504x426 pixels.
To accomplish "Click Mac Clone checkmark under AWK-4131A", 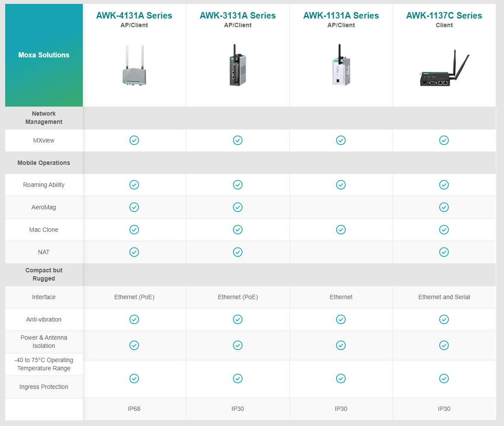I will [134, 230].
